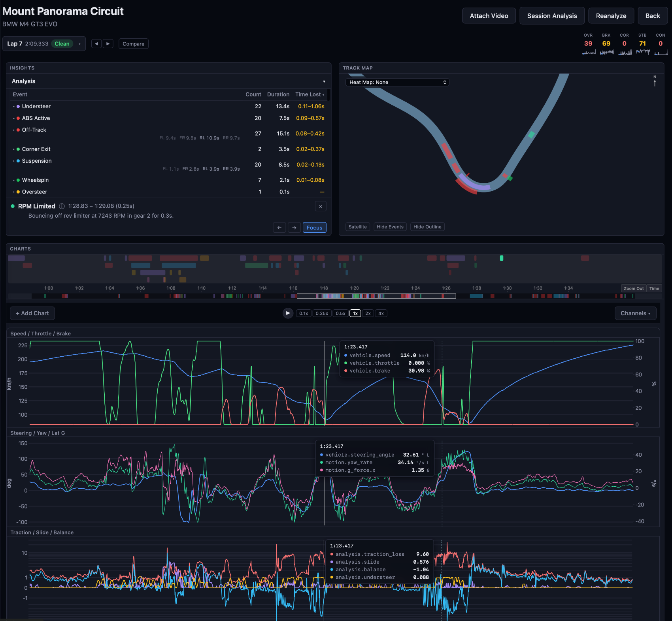Click the Attach Video button
672x621 pixels.
click(489, 16)
